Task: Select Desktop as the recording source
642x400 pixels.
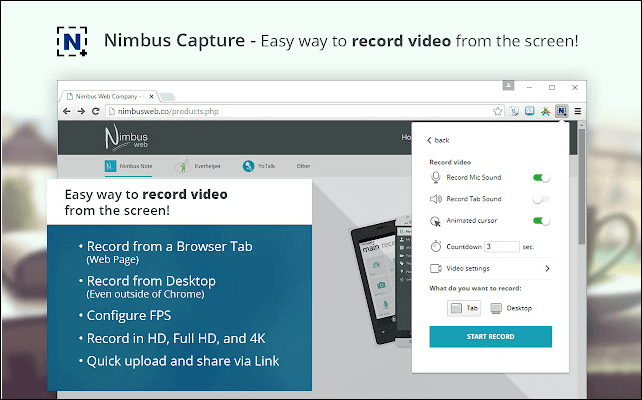Action: [x=511, y=308]
